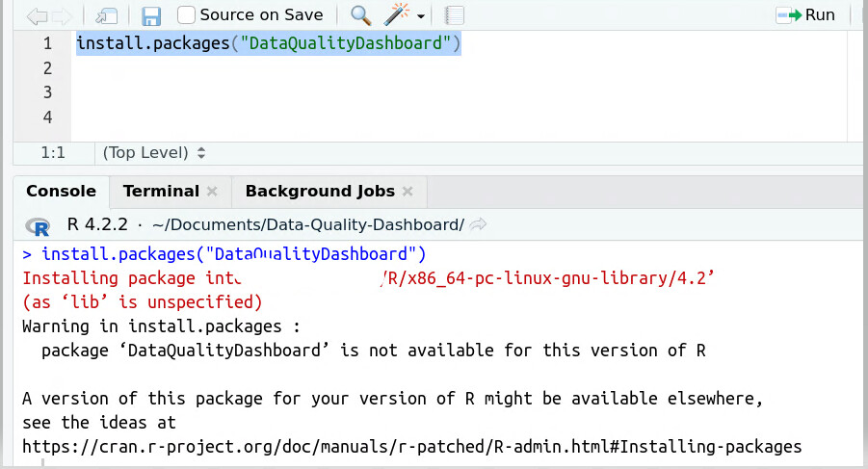868x469 pixels.
Task: Close the Terminal tab
Action: (x=213, y=192)
